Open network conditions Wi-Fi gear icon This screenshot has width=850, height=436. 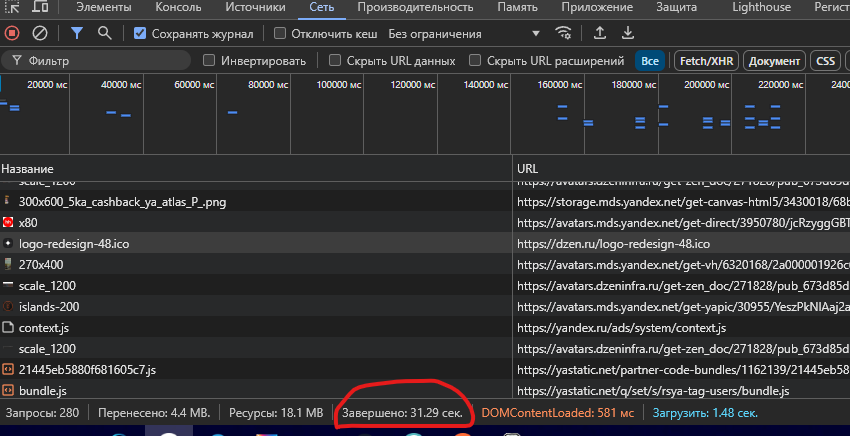pyautogui.click(x=563, y=34)
